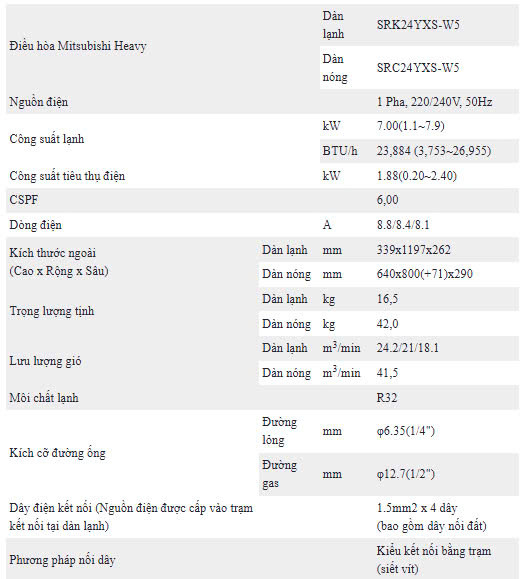Select the R32 refrigerant value

[x=387, y=398]
